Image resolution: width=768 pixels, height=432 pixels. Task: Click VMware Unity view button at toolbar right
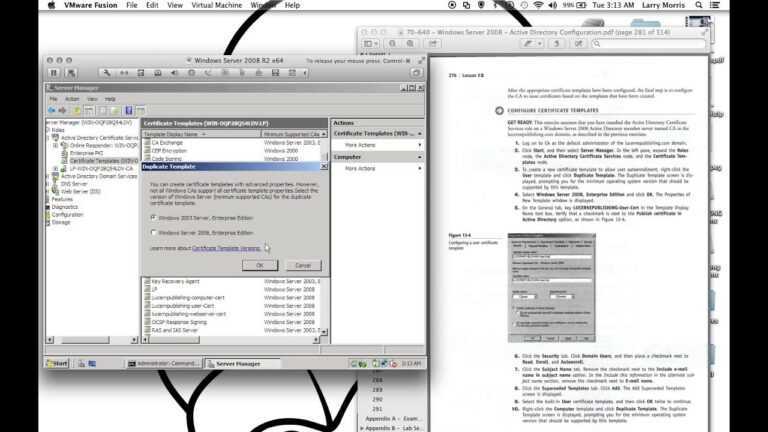416,73
